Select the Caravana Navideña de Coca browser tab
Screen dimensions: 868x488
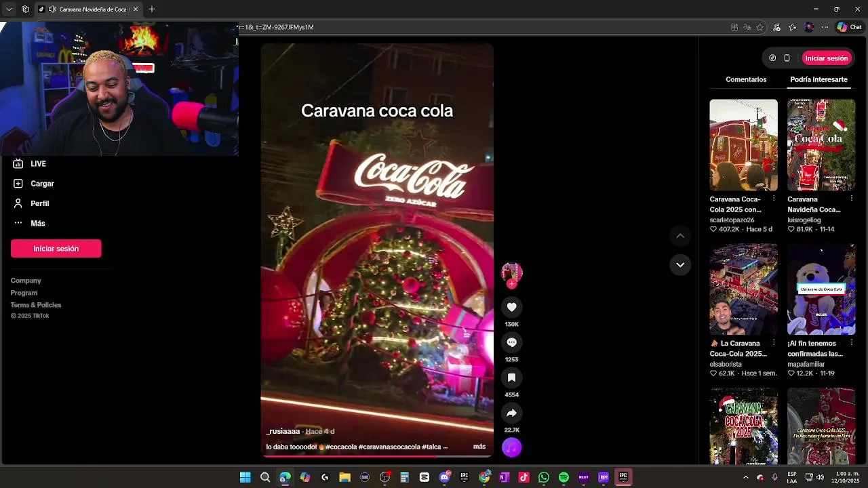[88, 9]
